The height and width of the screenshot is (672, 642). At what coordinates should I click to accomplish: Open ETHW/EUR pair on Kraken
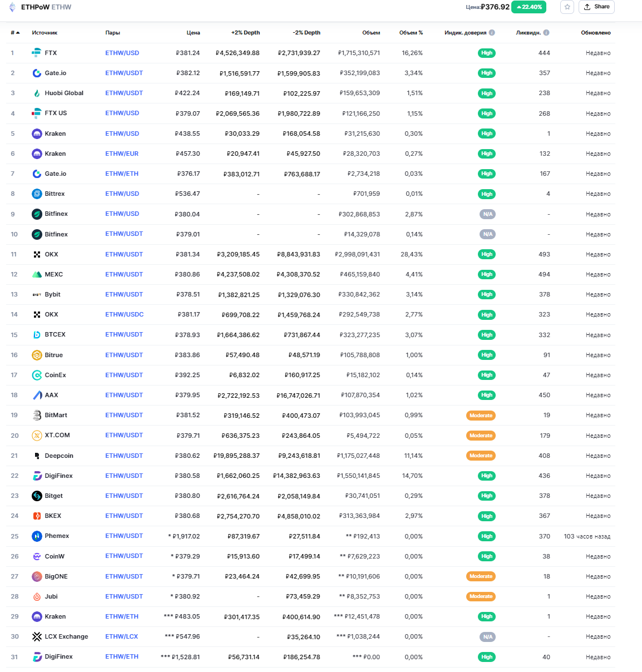click(x=122, y=154)
